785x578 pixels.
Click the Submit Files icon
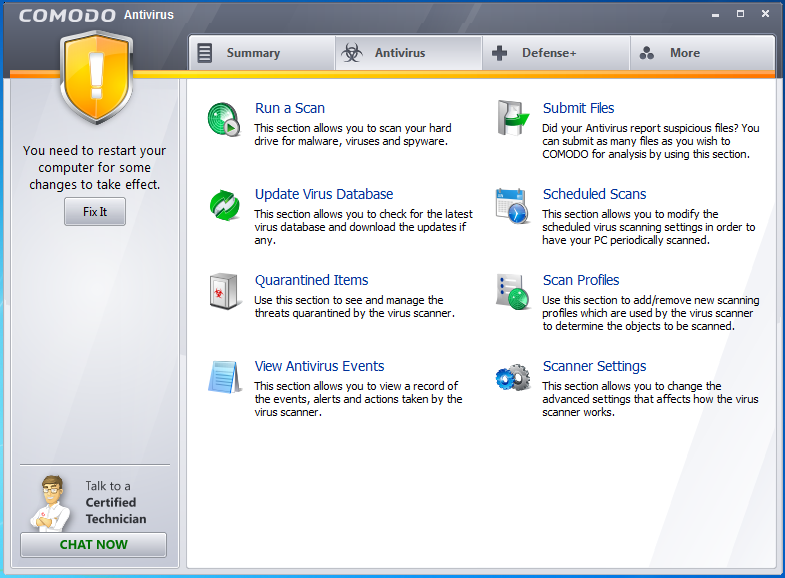(513, 118)
